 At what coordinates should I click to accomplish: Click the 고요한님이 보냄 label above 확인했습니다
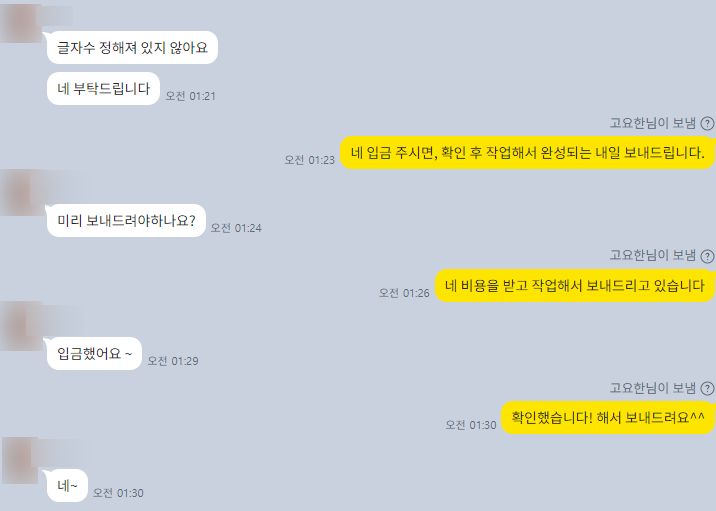[653, 388]
